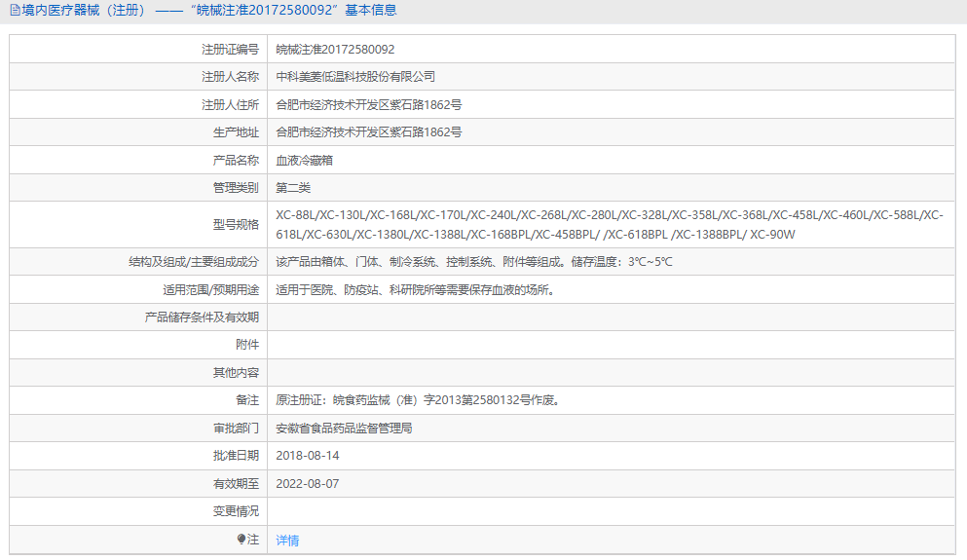Click the 安徽省食品药品监督管理局 value
Screen dimensions: 967x560
[344, 428]
